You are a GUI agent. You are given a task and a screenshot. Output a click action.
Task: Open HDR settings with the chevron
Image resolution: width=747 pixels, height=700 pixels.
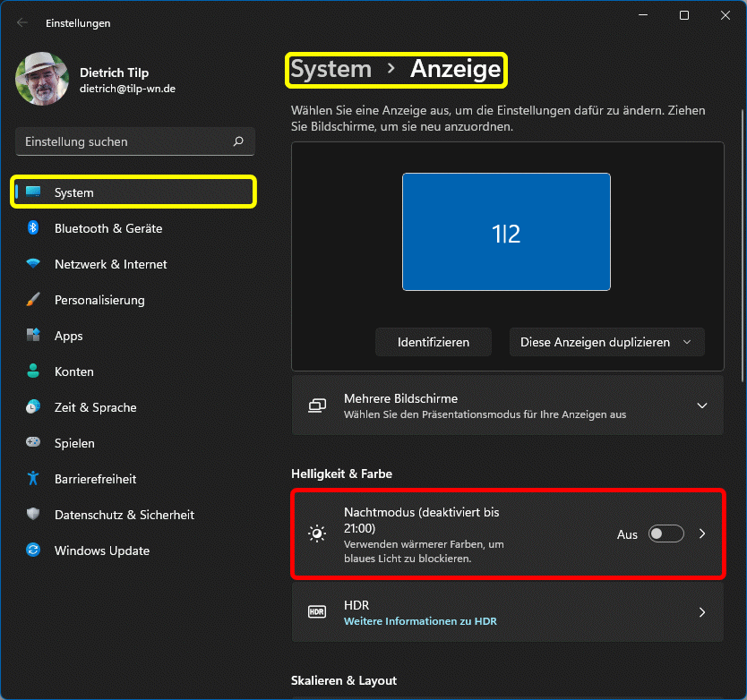[x=702, y=612]
